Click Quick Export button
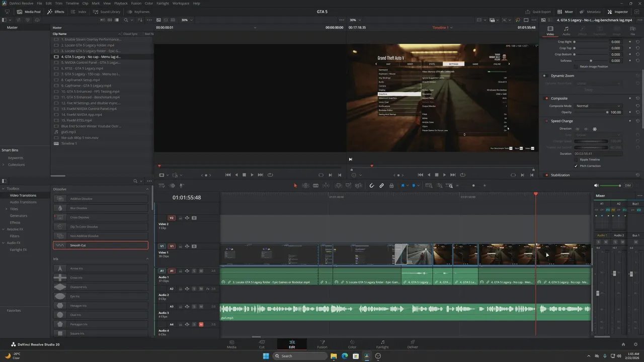Viewport: 644px width, 362px height. (x=538, y=12)
